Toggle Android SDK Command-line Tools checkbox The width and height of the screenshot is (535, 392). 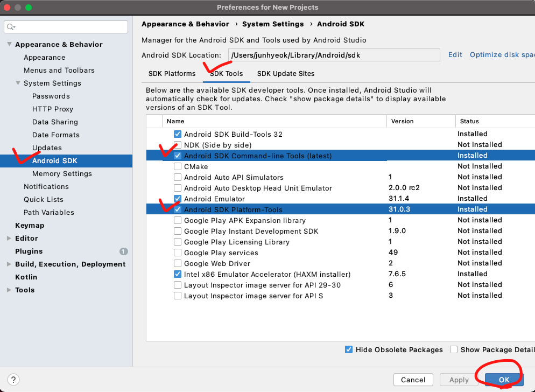tap(178, 156)
